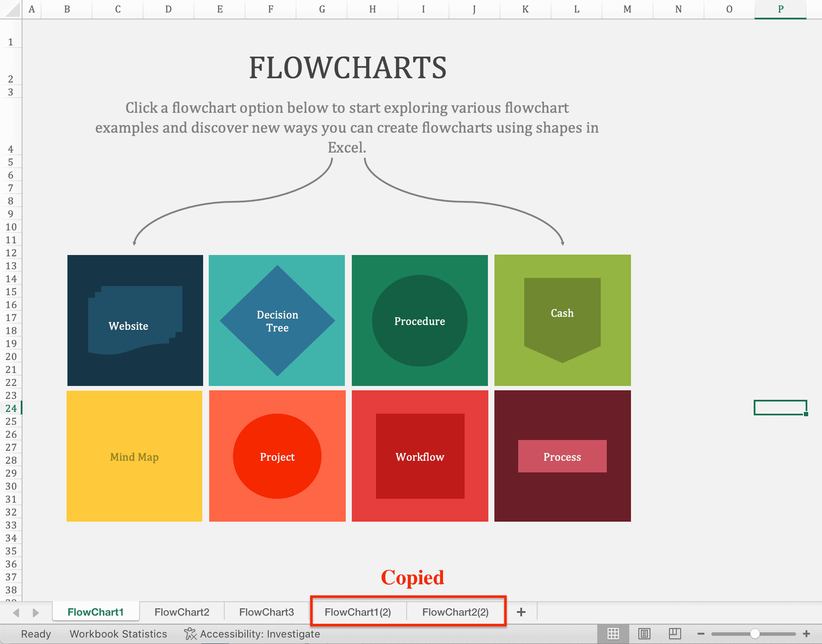Open the FlowChart2 sheet tab
Viewport: 822px width, 644px height.
pyautogui.click(x=182, y=612)
